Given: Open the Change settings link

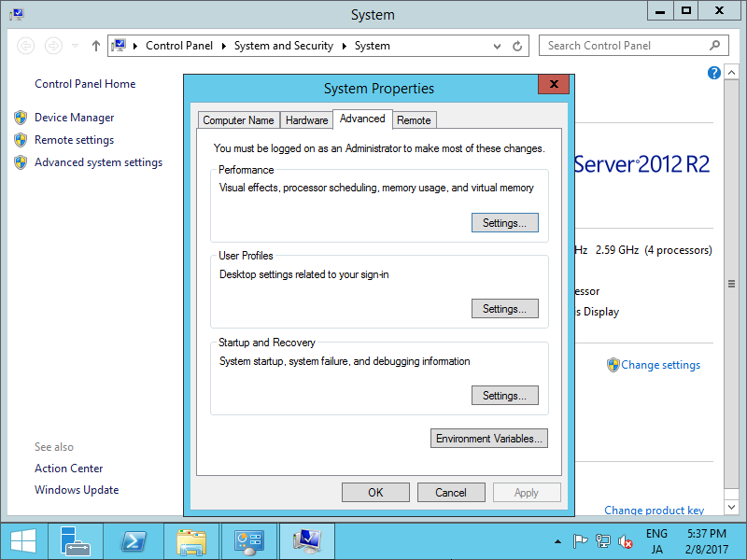Looking at the screenshot, I should pos(660,365).
